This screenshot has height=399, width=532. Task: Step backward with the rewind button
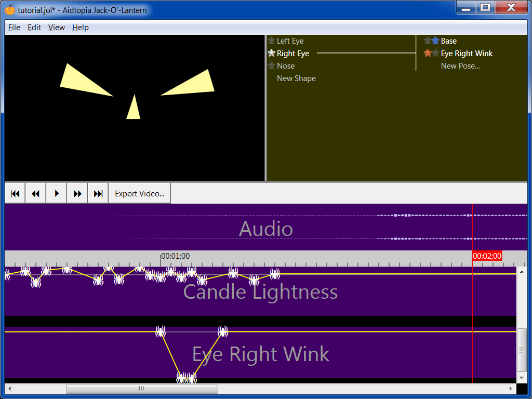coord(36,193)
